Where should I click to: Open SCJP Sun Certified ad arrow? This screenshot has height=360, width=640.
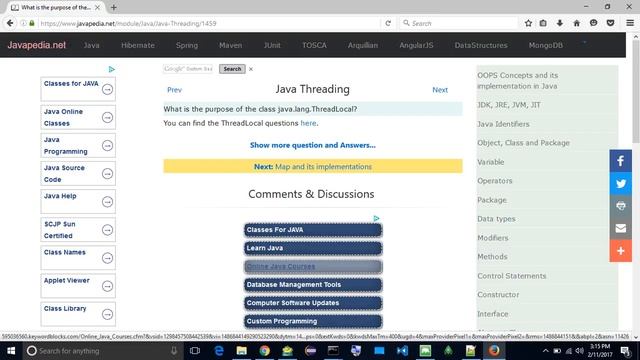tap(107, 230)
